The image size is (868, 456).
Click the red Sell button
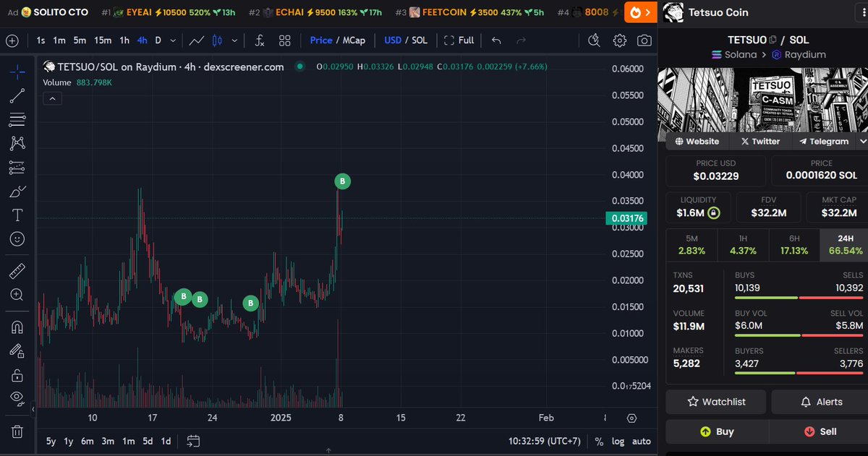(x=820, y=431)
